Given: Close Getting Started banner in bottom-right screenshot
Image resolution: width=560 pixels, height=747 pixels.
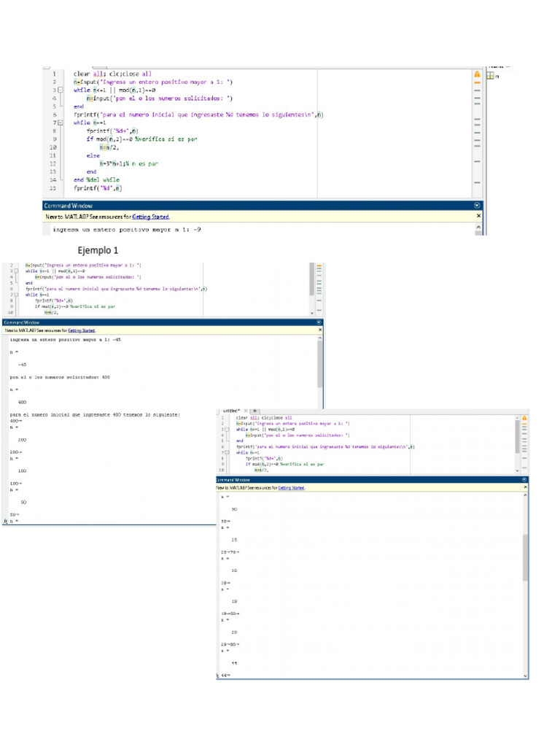Looking at the screenshot, I should 525,487.
